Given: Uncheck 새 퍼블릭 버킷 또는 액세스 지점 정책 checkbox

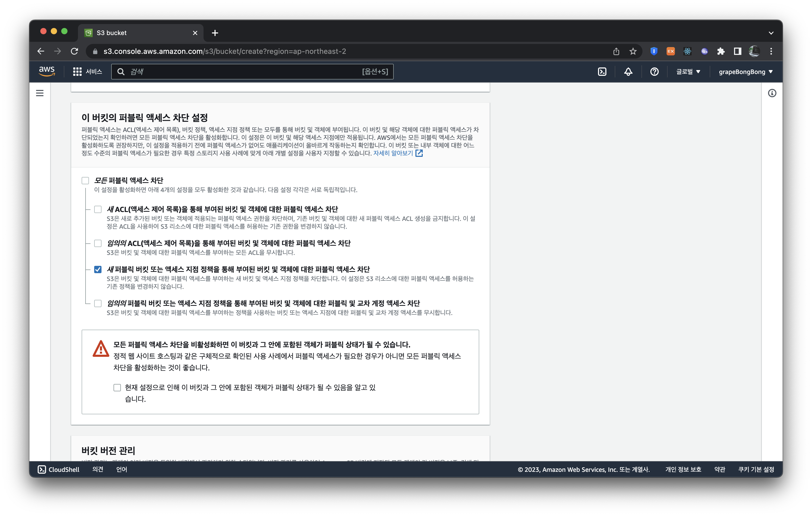Looking at the screenshot, I should [x=98, y=269].
